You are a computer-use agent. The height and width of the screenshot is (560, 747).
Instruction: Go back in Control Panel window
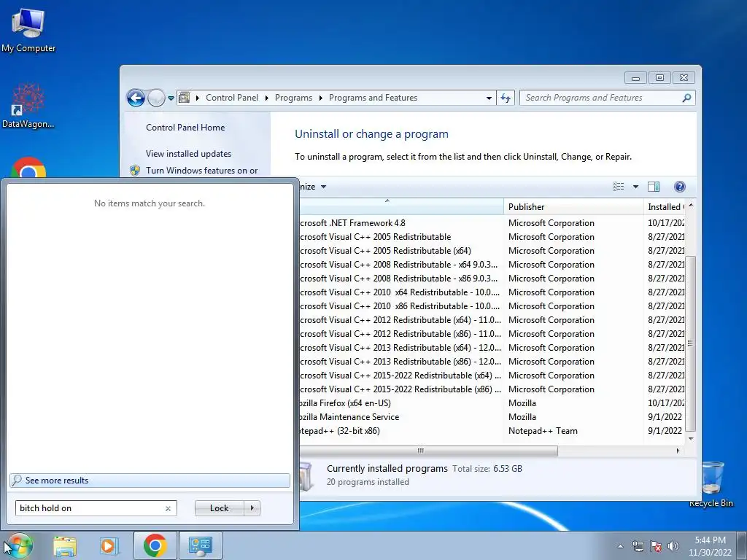[136, 98]
